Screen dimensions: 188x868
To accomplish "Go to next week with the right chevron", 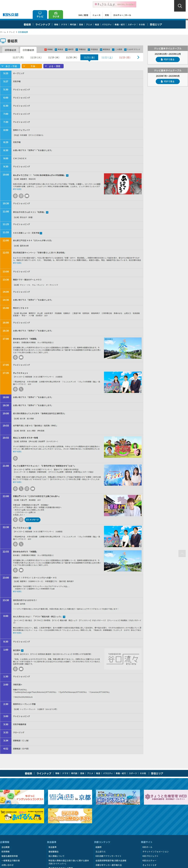I will [138, 57].
